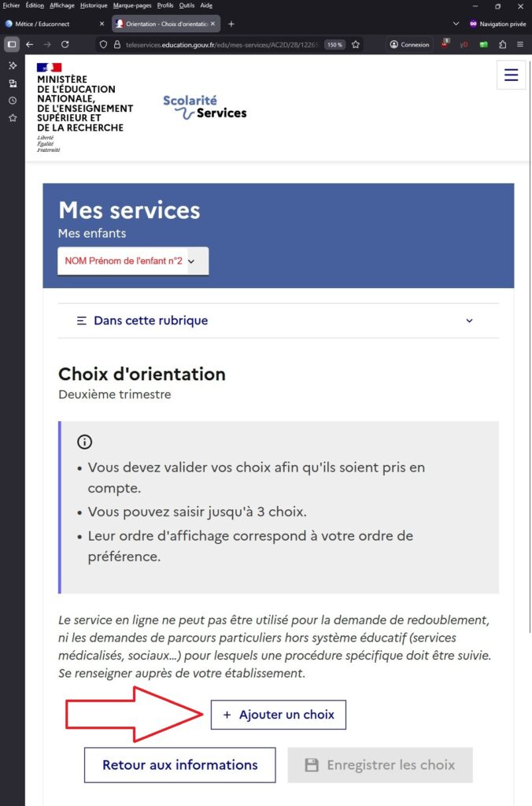Click the 'Ajouter un choix' button
The image size is (532, 806).
[x=279, y=715]
